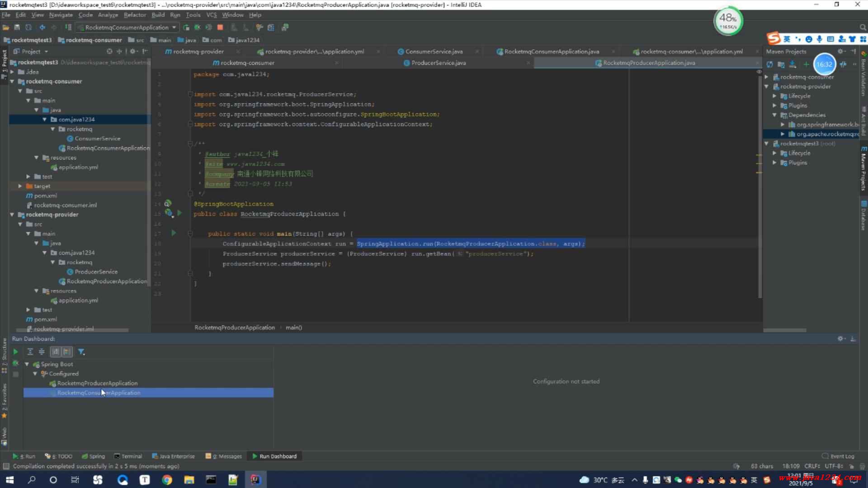Synchronize files with the refresh toolbar icon
The width and height of the screenshot is (868, 488).
[28, 28]
